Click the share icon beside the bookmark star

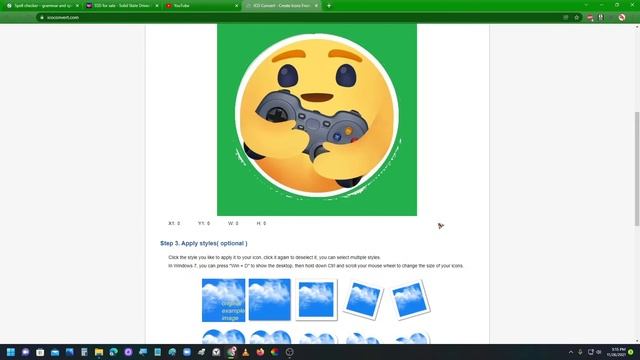coord(565,18)
